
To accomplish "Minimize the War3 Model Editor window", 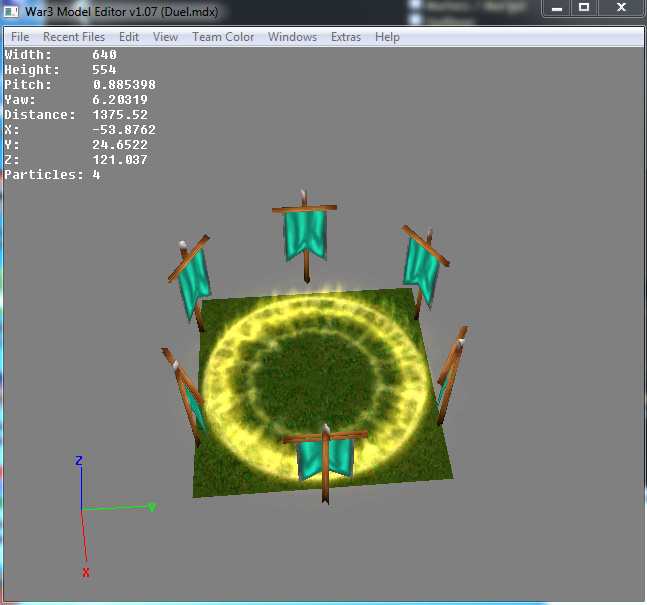I will coord(557,7).
